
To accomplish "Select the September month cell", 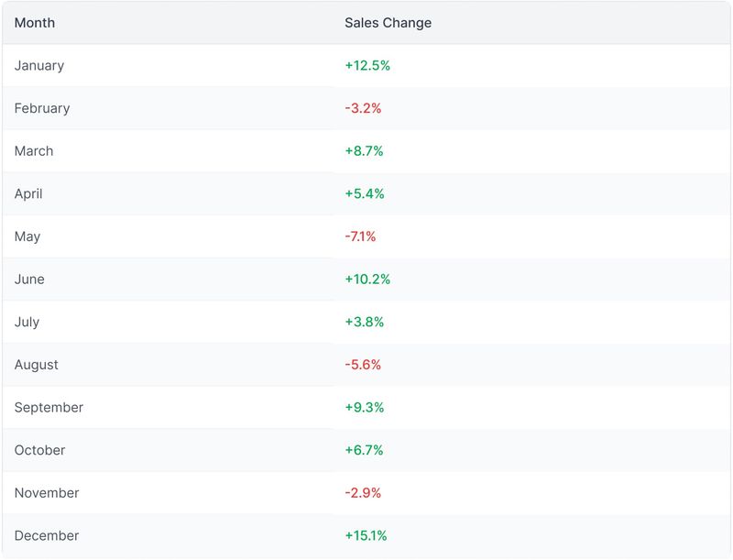I will pos(49,408).
